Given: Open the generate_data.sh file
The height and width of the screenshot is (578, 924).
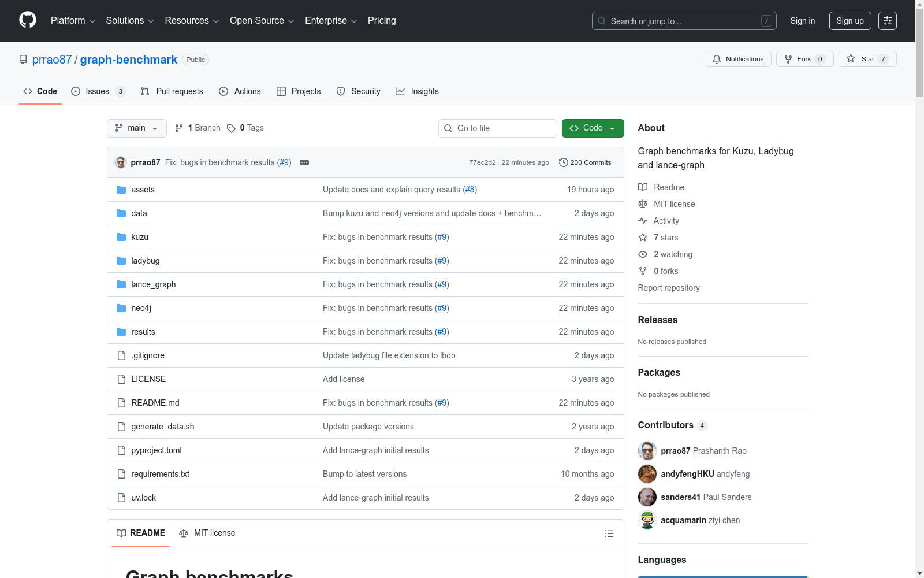Looking at the screenshot, I should point(163,427).
